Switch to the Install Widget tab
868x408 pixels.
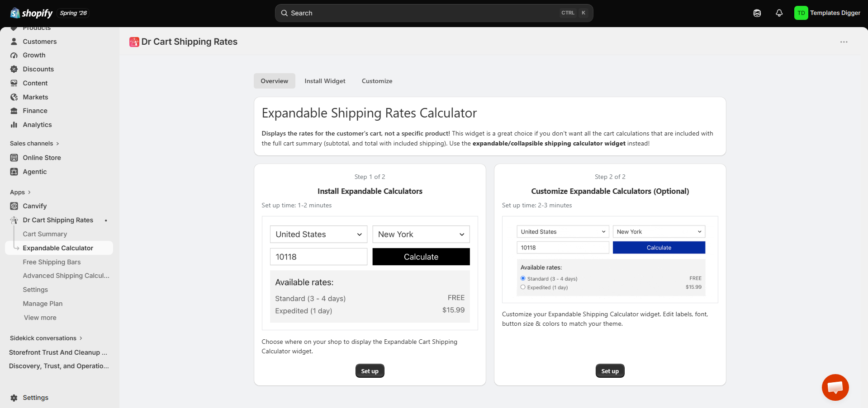pyautogui.click(x=325, y=81)
